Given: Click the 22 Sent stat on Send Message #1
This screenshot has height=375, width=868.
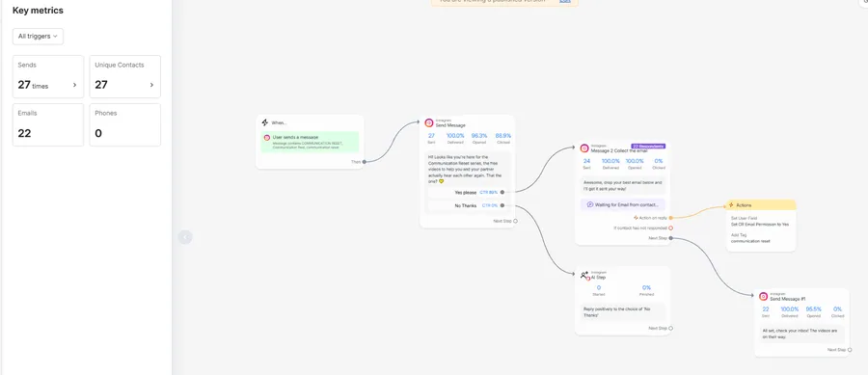Looking at the screenshot, I should pyautogui.click(x=766, y=312).
